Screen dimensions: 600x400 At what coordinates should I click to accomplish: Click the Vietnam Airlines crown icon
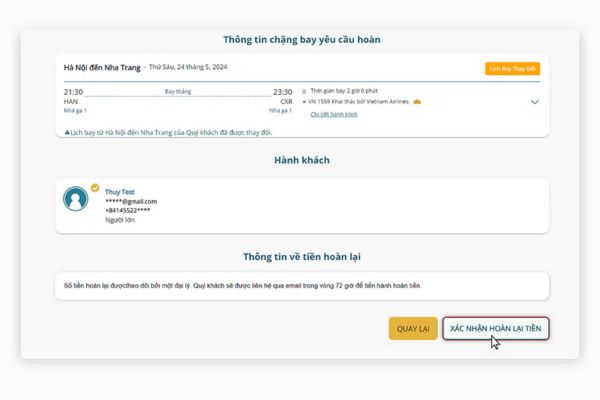[x=417, y=102]
